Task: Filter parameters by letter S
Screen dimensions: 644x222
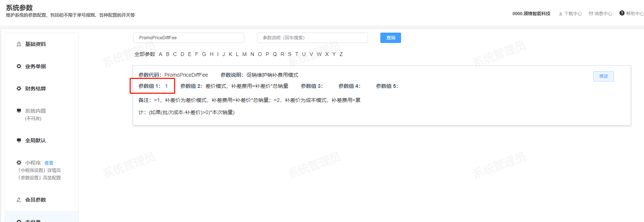Action: [x=290, y=54]
